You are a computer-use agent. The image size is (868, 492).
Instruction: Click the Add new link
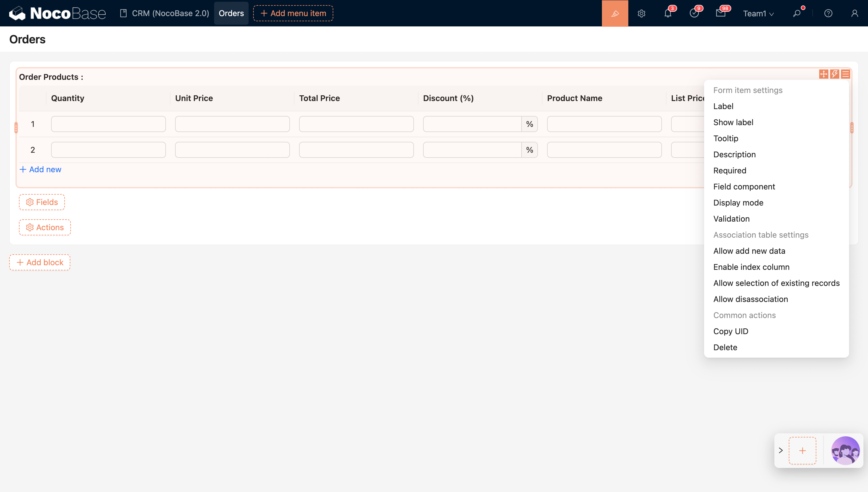(x=40, y=169)
